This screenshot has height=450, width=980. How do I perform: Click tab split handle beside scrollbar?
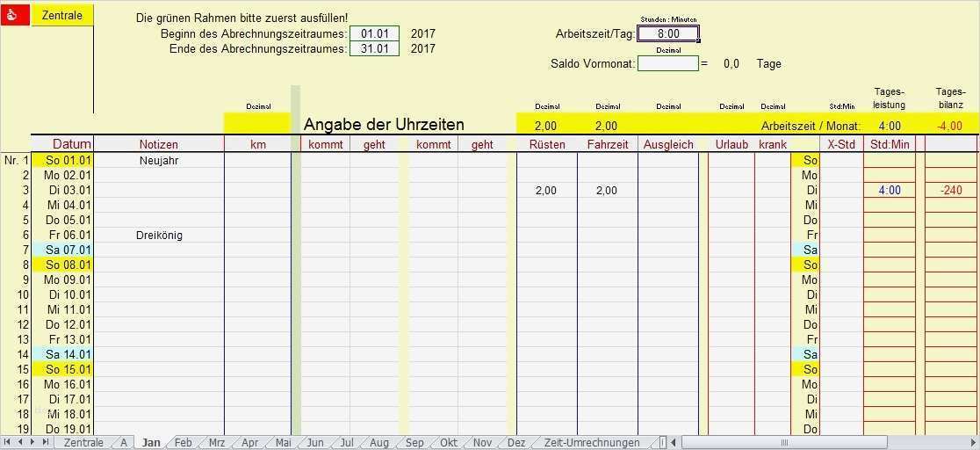click(x=664, y=442)
